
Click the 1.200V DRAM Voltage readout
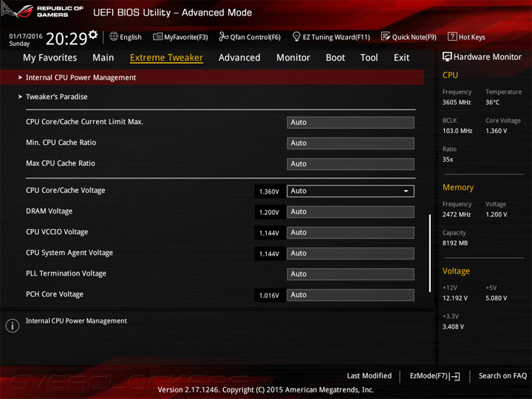coord(269,212)
